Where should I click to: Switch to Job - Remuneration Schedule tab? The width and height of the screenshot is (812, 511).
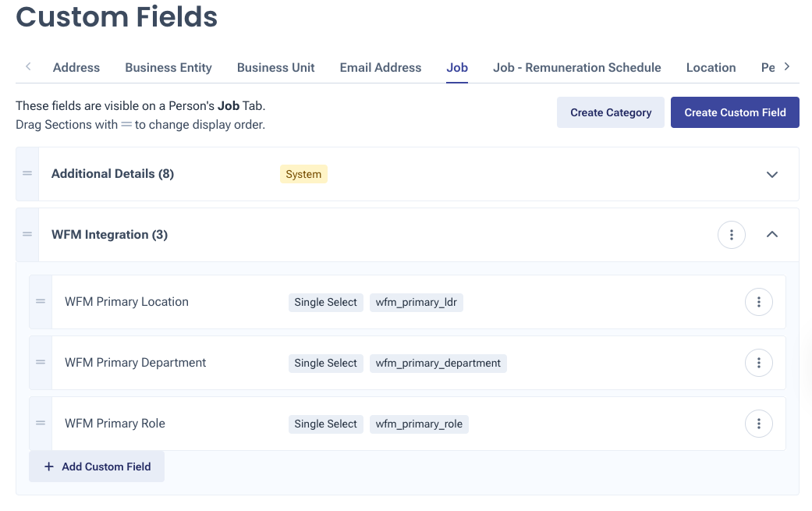coord(576,68)
